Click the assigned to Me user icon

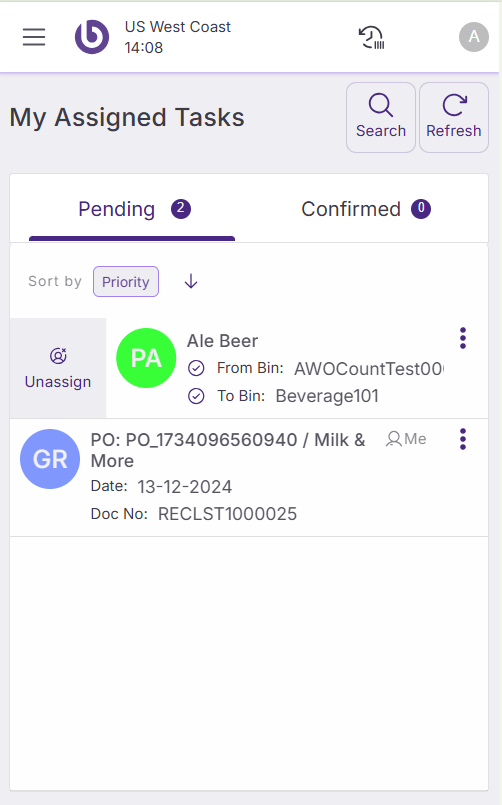[x=394, y=439]
